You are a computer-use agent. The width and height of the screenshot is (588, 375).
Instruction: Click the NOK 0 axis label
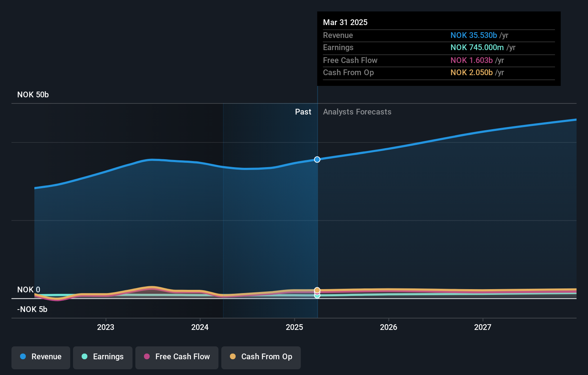[29, 289]
